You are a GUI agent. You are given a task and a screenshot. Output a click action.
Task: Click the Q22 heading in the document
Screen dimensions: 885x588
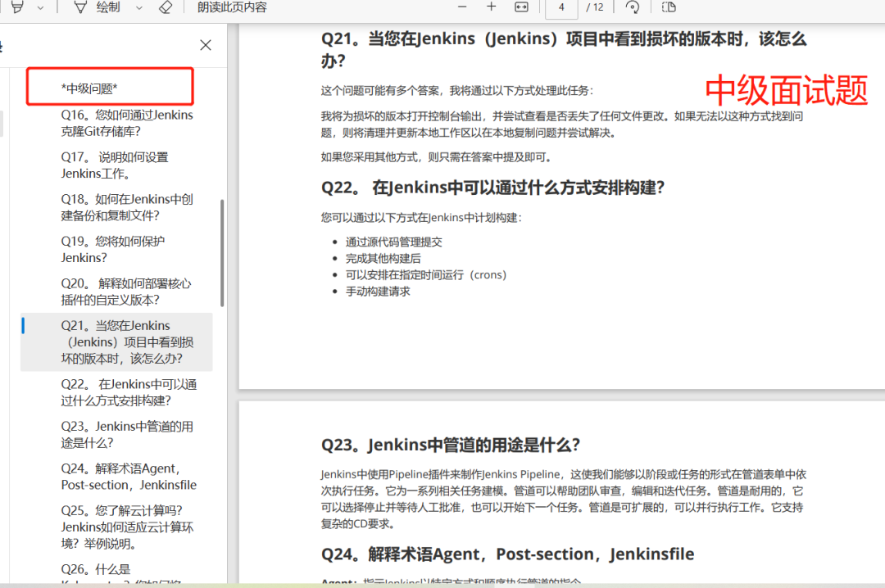(x=492, y=188)
